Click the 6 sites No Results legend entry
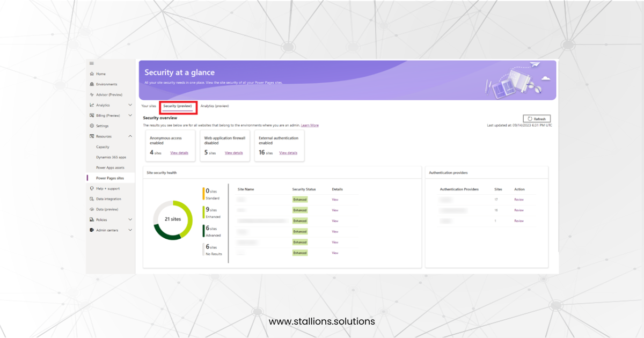 tap(214, 249)
